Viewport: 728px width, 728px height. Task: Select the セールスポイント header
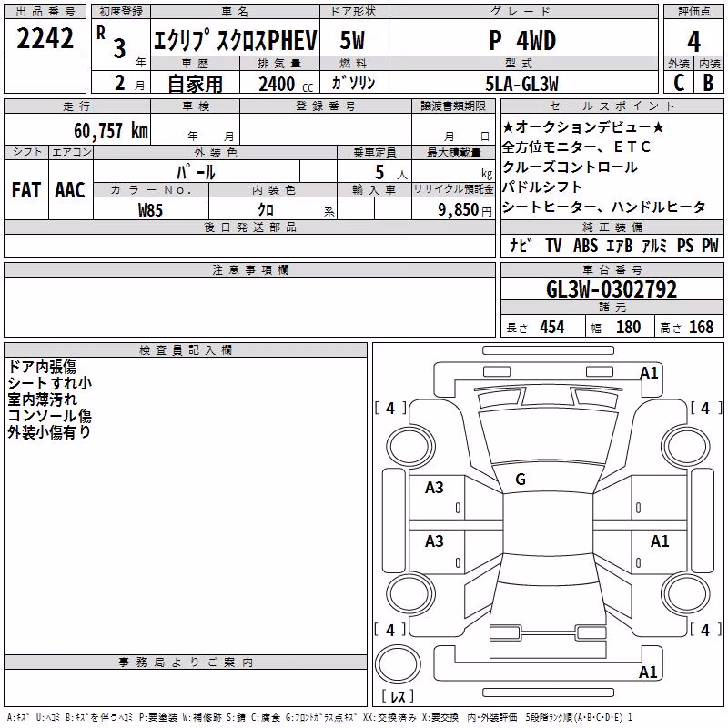point(612,106)
